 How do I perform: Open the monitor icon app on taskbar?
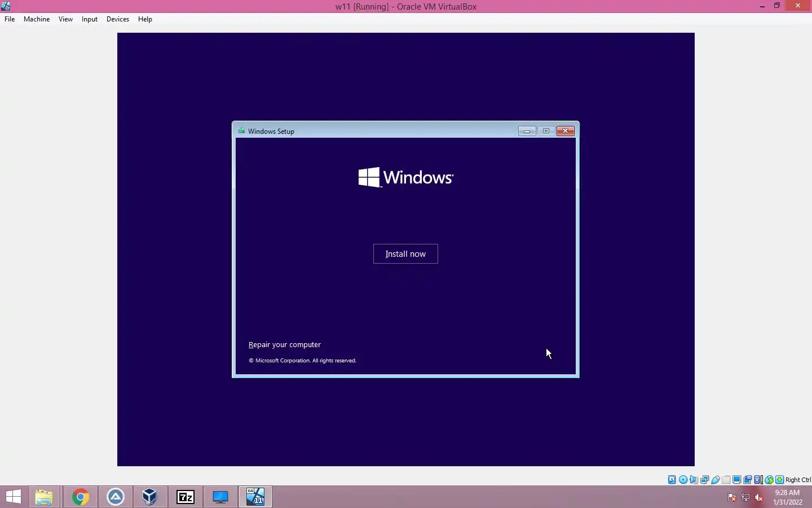(x=220, y=497)
